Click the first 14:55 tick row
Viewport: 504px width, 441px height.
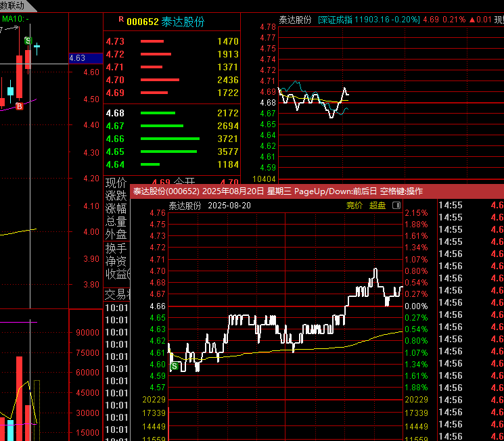tap(472, 206)
